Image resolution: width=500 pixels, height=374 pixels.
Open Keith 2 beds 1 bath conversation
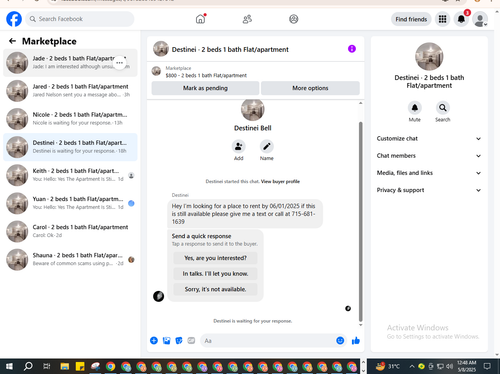coord(70,175)
